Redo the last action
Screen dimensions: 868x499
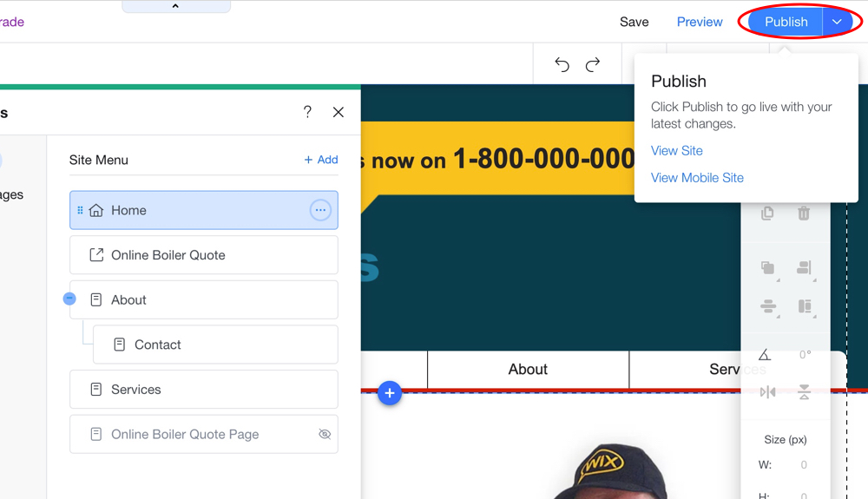point(593,65)
